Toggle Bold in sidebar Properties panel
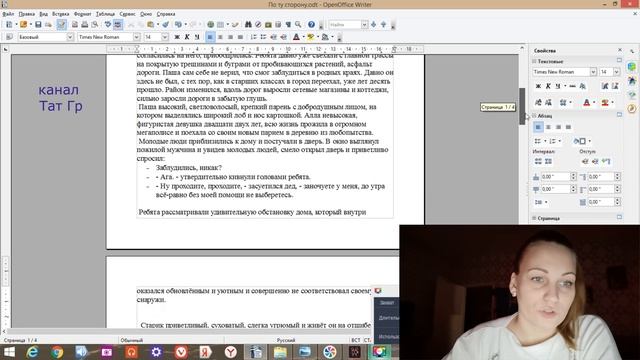The height and width of the screenshot is (360, 640). (538, 86)
